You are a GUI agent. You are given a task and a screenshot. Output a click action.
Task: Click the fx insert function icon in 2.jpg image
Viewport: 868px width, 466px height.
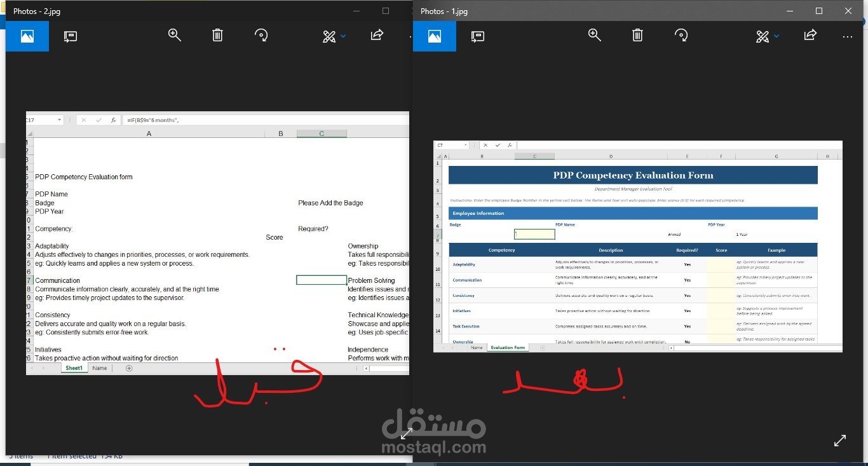pos(113,120)
